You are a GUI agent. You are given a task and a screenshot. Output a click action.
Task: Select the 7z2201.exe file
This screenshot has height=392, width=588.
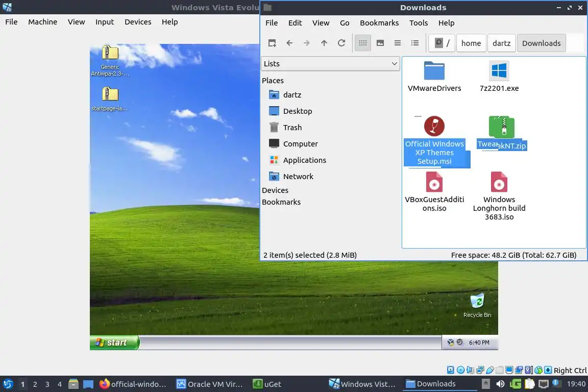[499, 77]
